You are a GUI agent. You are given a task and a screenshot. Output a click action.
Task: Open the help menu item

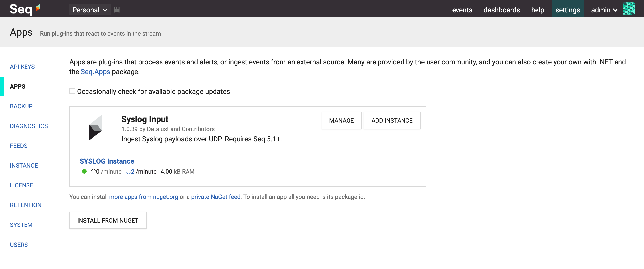[x=537, y=10]
